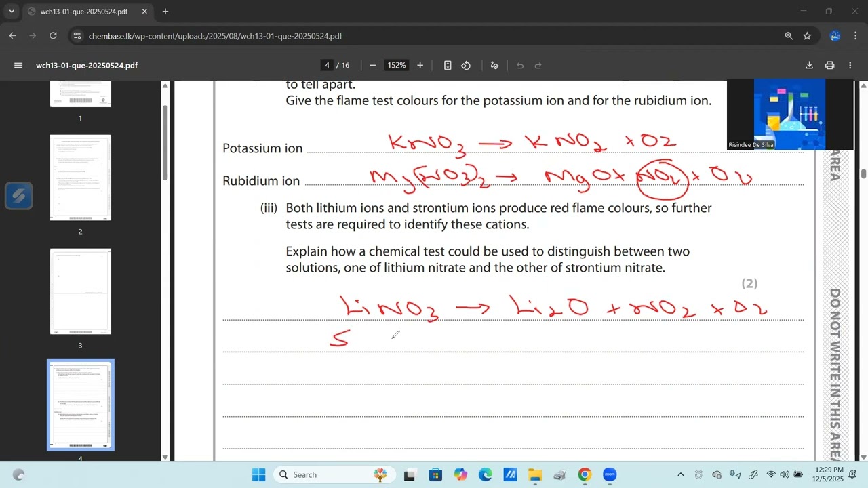Show hidden system tray icons
The height and width of the screenshot is (488, 868).
(681, 474)
